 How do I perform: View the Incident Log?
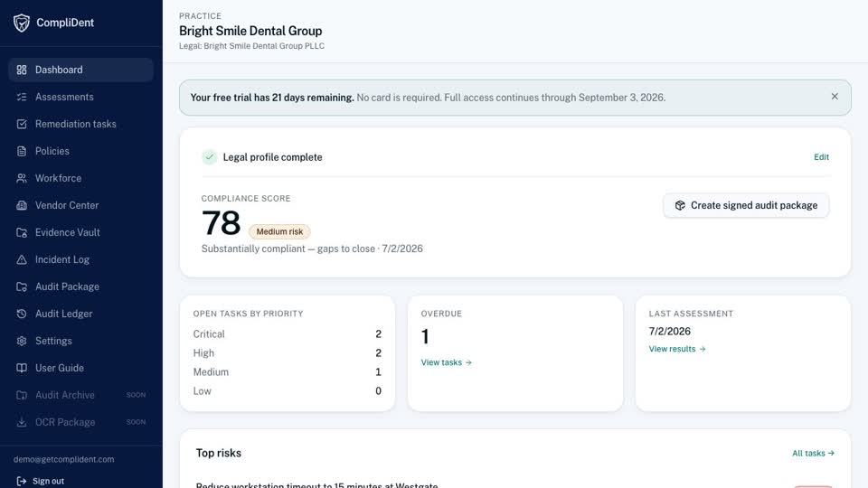80,259
